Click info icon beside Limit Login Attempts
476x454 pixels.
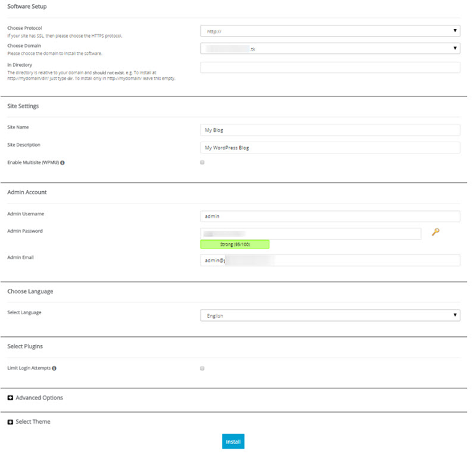(54, 368)
